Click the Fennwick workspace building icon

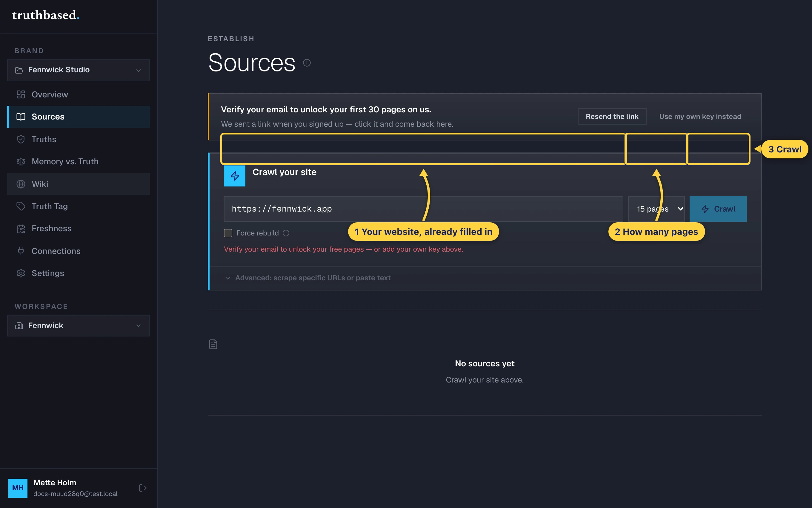[x=19, y=325]
